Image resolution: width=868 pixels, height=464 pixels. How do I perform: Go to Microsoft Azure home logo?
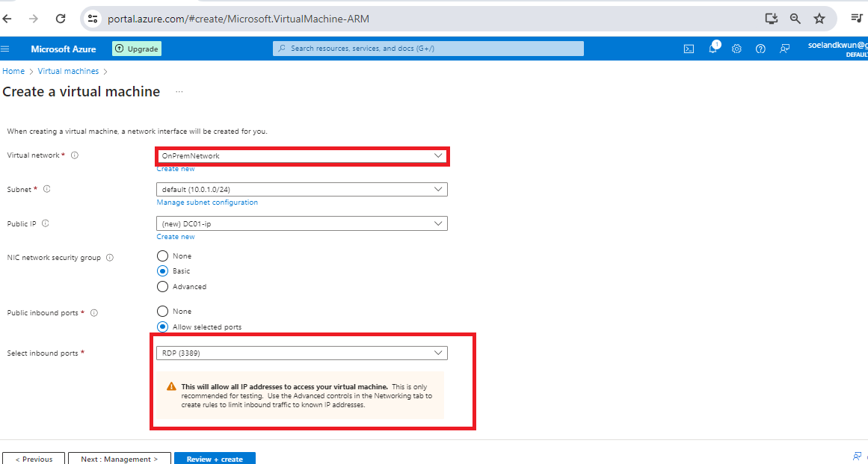click(63, 49)
